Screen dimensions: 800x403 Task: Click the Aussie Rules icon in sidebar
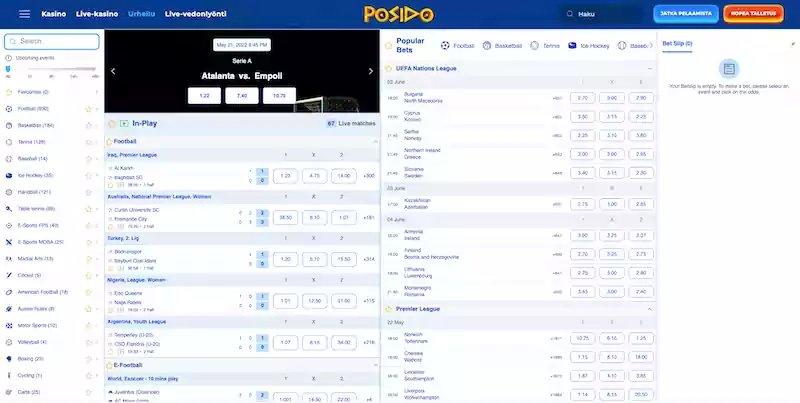(9, 309)
